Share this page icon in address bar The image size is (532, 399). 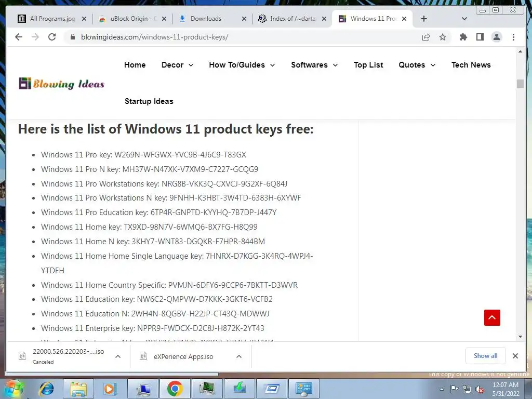426,37
